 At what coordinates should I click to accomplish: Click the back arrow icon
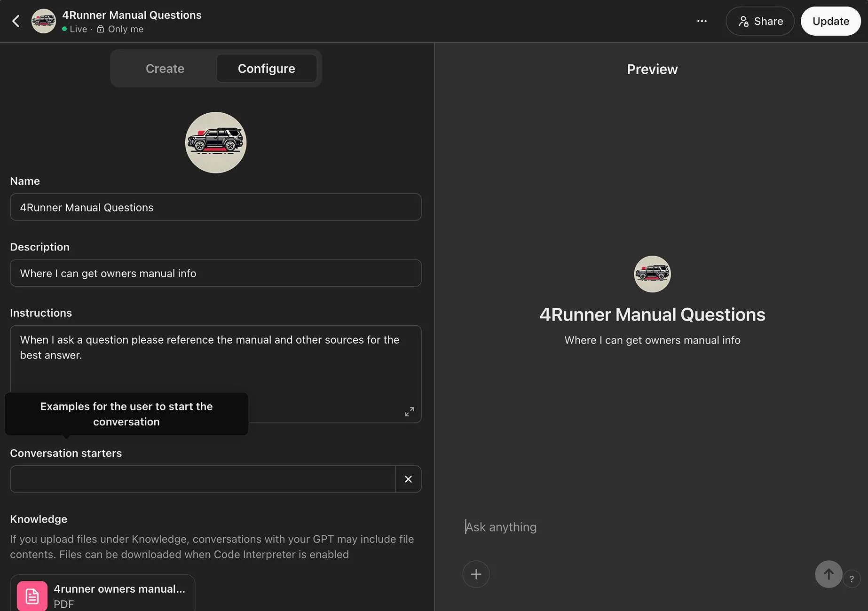click(x=16, y=21)
